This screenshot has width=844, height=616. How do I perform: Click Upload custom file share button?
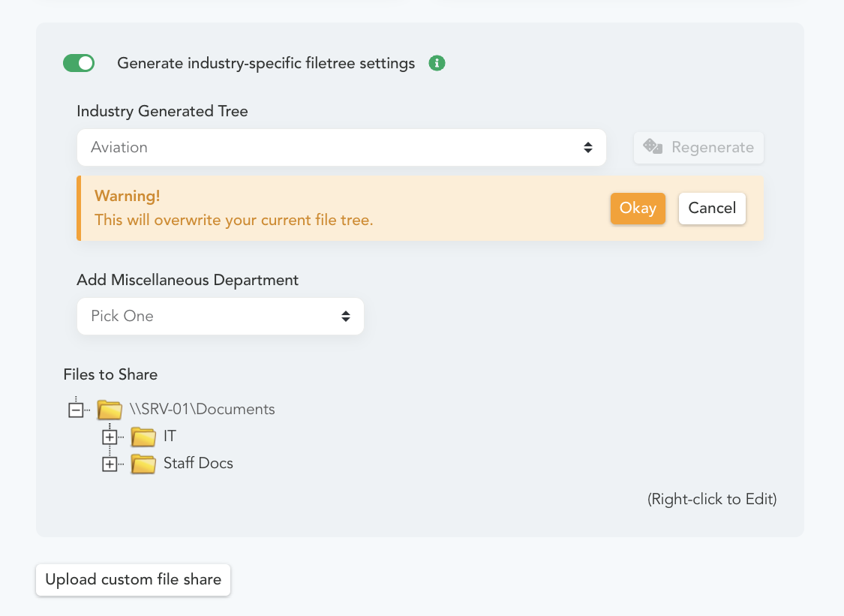(133, 579)
